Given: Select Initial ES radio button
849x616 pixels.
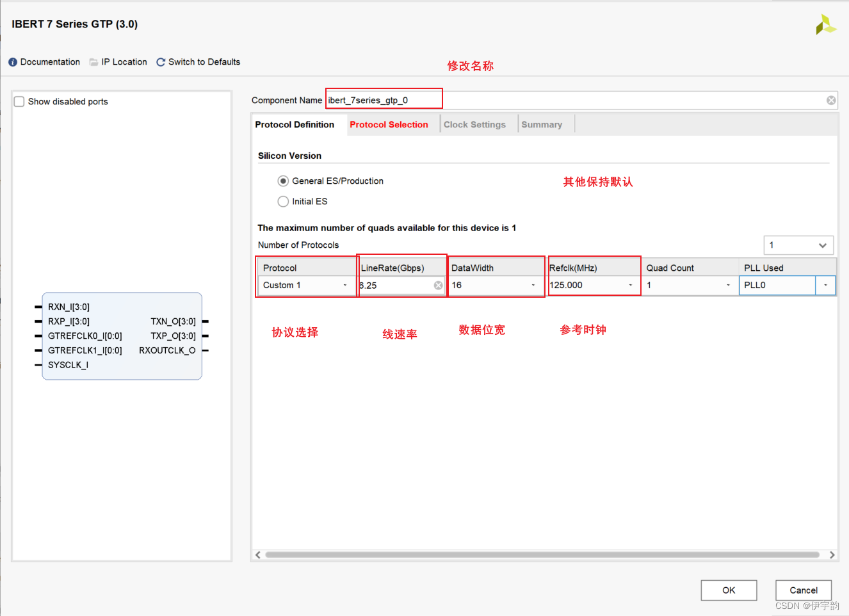Looking at the screenshot, I should tap(283, 202).
